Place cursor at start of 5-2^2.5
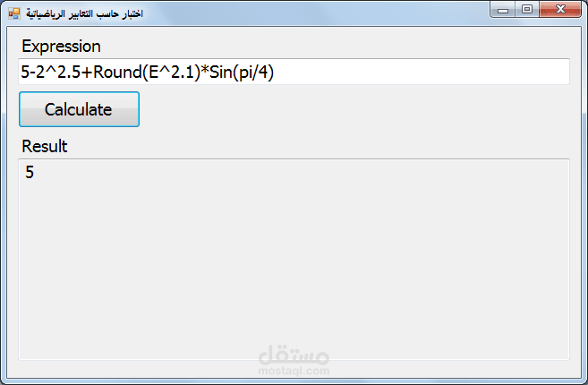Image resolution: width=588 pixels, height=385 pixels. point(21,73)
